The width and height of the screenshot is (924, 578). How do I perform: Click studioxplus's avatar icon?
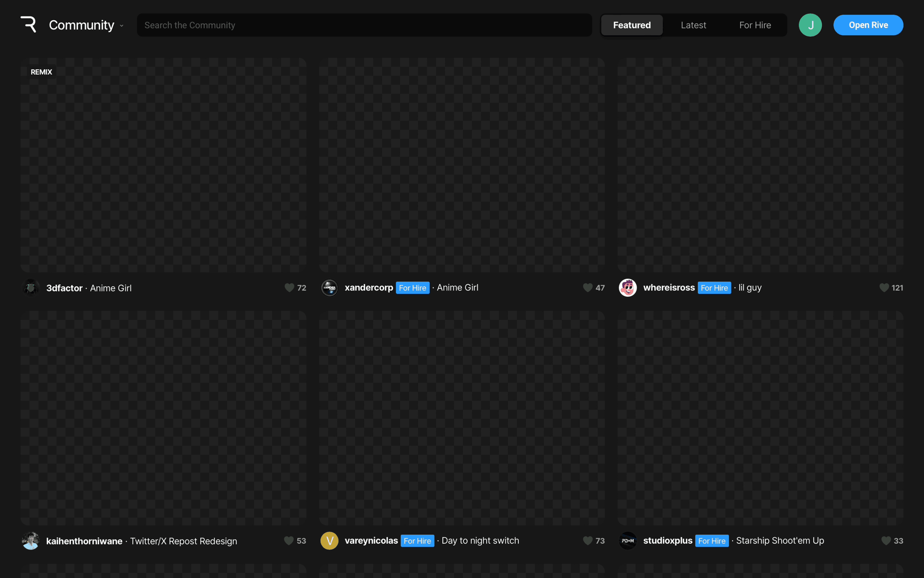click(628, 540)
